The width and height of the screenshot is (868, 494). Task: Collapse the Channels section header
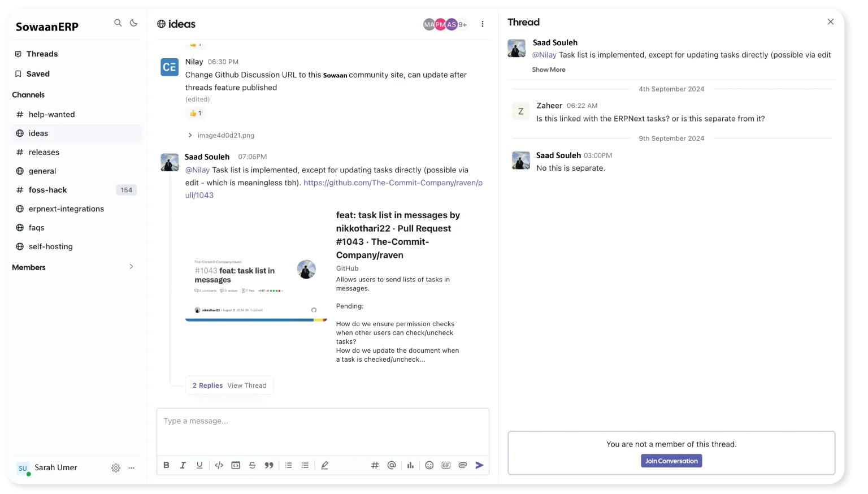(x=28, y=95)
